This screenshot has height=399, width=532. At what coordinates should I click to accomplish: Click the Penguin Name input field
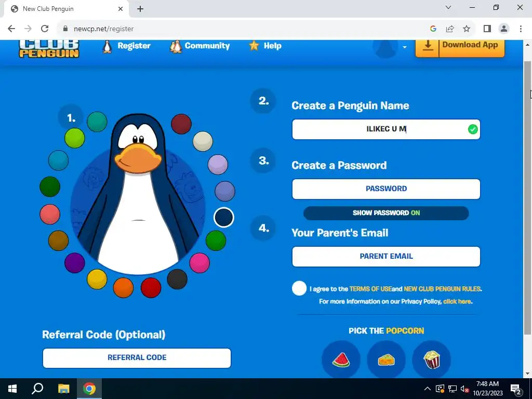tap(386, 129)
